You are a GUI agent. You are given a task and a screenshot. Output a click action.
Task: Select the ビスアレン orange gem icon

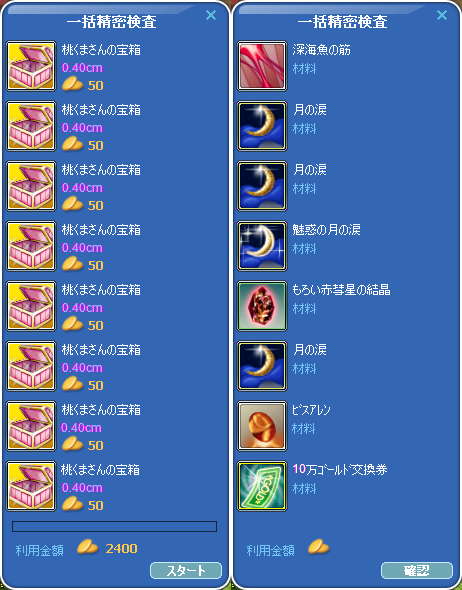tap(262, 426)
